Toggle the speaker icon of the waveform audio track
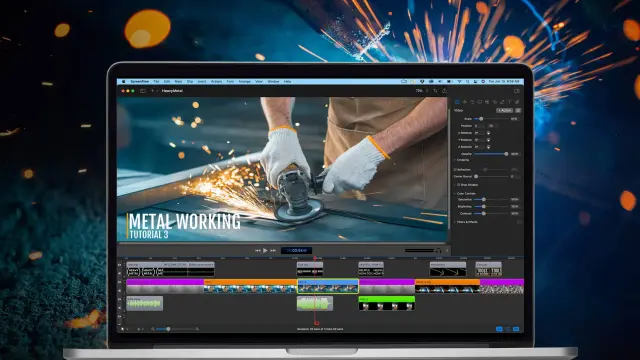 [x=120, y=307]
